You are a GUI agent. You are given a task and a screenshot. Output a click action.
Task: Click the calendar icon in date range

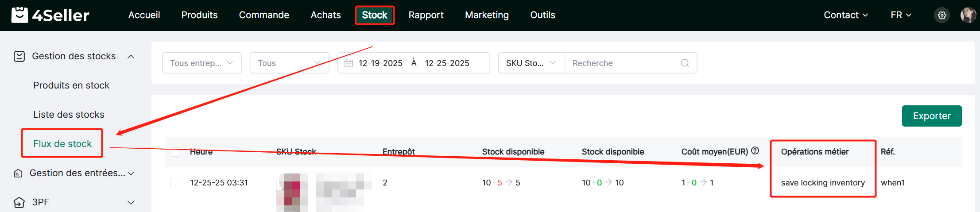click(x=349, y=63)
